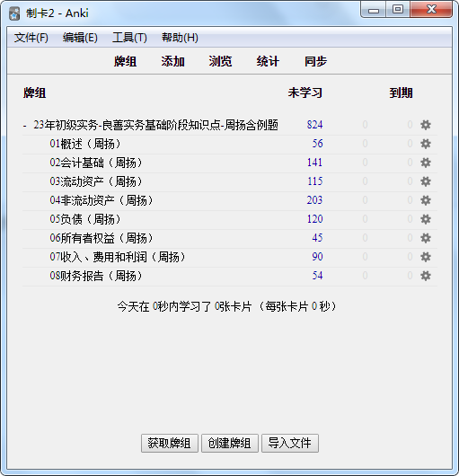Open options gear for the parent 23年初级实务 deck
Screen dimensions: 459x476
click(x=426, y=125)
